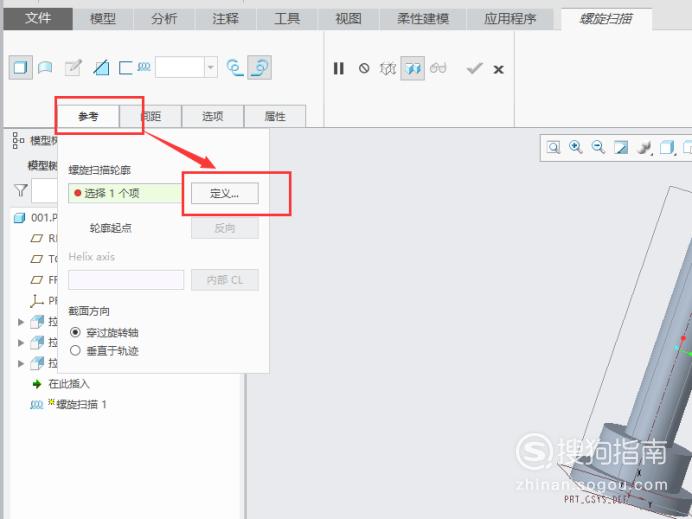Select the solid sweep icon
Screen dimensions: 692x519
pos(21,68)
